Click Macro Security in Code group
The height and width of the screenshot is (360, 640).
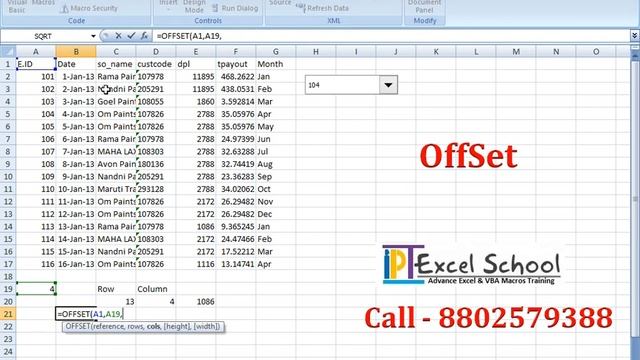click(89, 8)
